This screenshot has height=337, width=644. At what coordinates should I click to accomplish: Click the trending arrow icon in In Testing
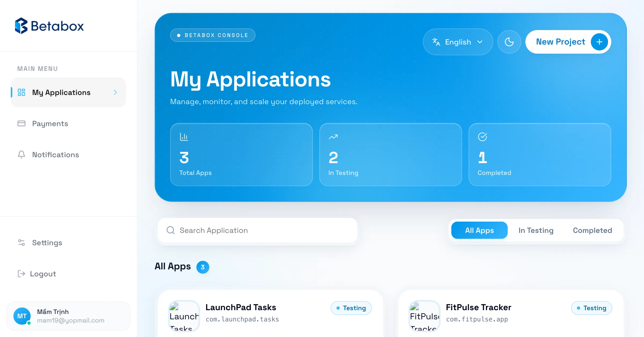coord(333,137)
